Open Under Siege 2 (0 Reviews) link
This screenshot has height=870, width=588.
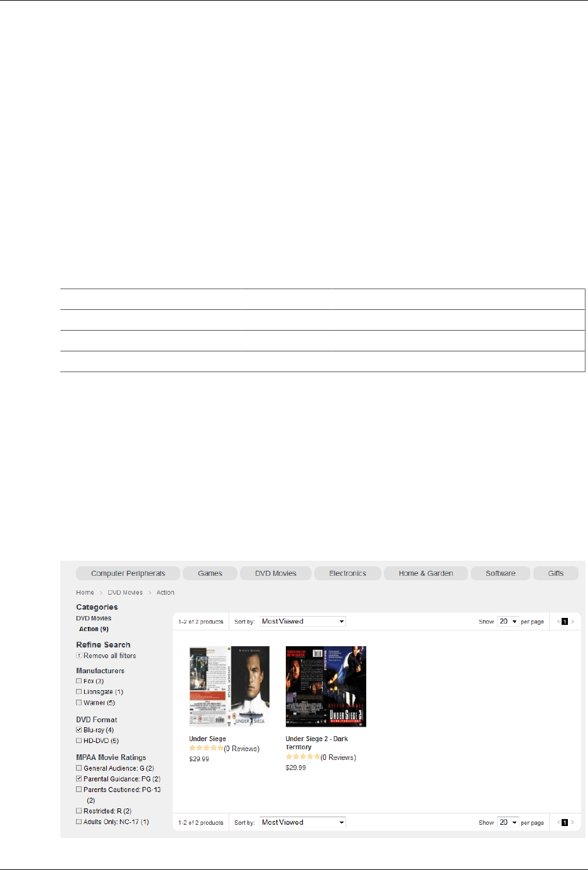tap(339, 757)
